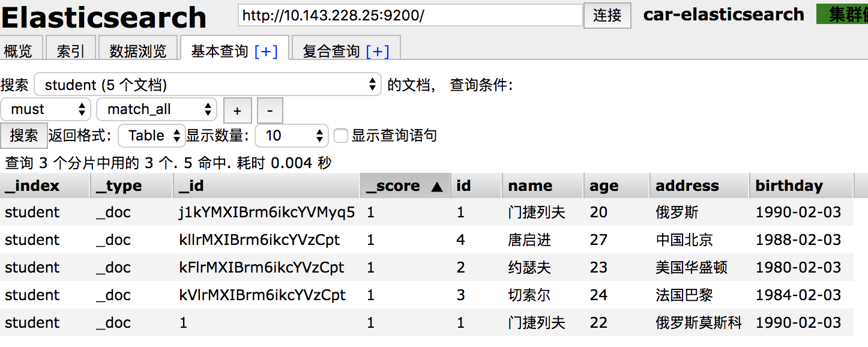Click the address cell 俄罗斯莫斯科
The image size is (868, 347).
tap(699, 323)
